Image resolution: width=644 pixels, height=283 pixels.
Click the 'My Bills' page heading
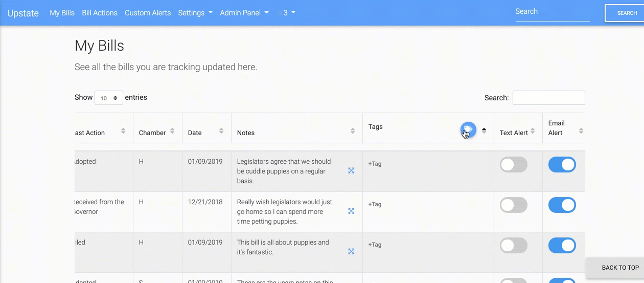click(99, 46)
